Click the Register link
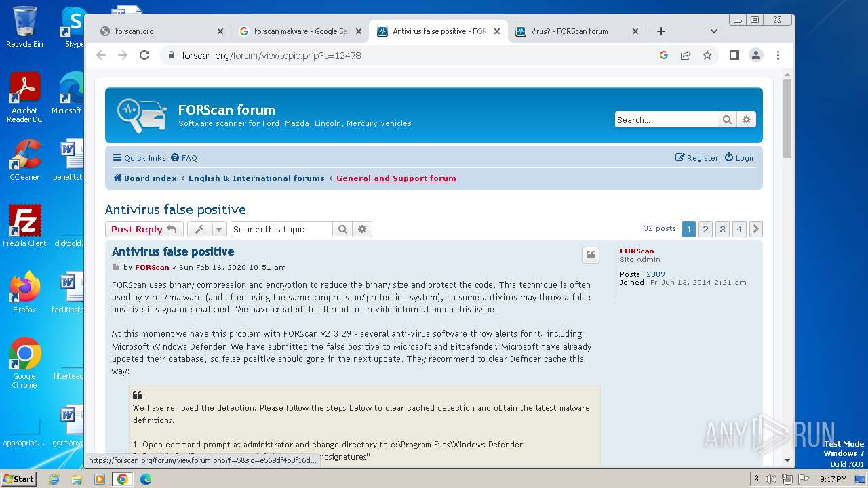The image size is (868, 488). point(697,157)
